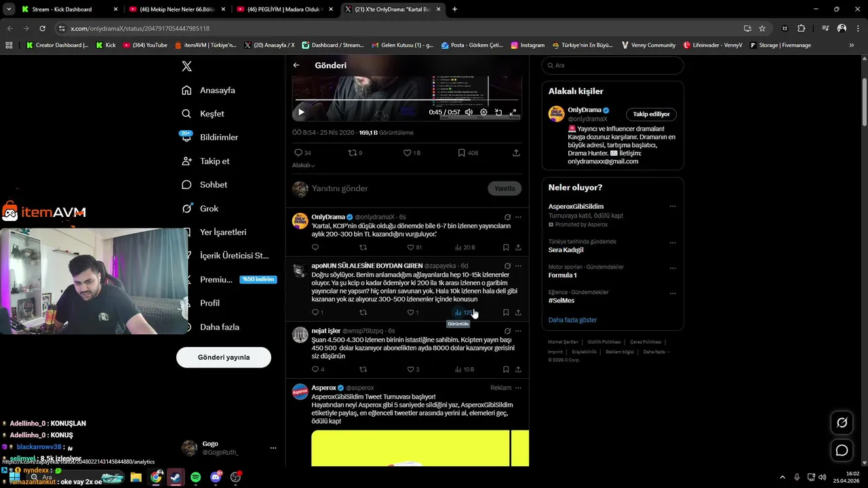Open Keşfet explore page
This screenshot has height=488, width=868.
coord(203,114)
